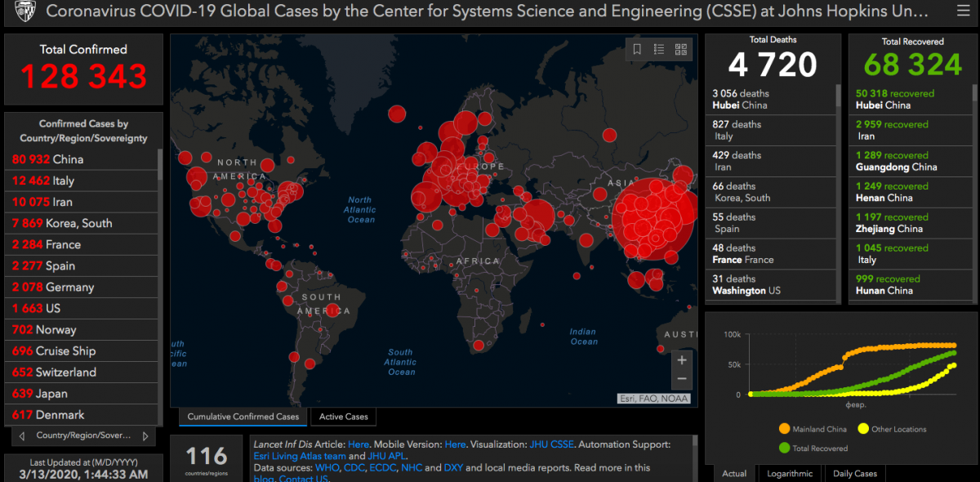The height and width of the screenshot is (482, 980).
Task: Open the Lancet Inf Dis article Here link
Action: pos(359,444)
